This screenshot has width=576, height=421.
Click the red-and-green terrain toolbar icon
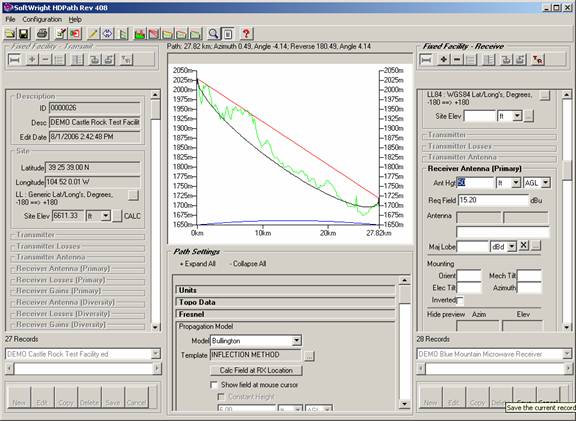[139, 34]
